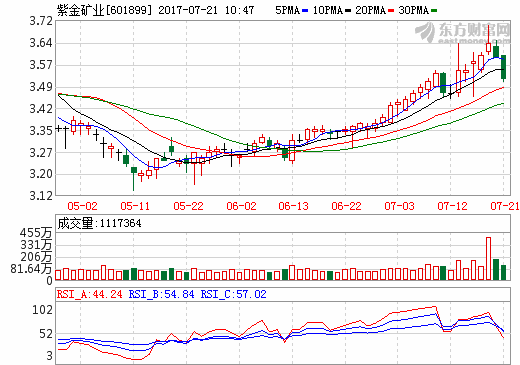
Task: Click the 成交量:1117364 volume header
Action: pos(99,223)
